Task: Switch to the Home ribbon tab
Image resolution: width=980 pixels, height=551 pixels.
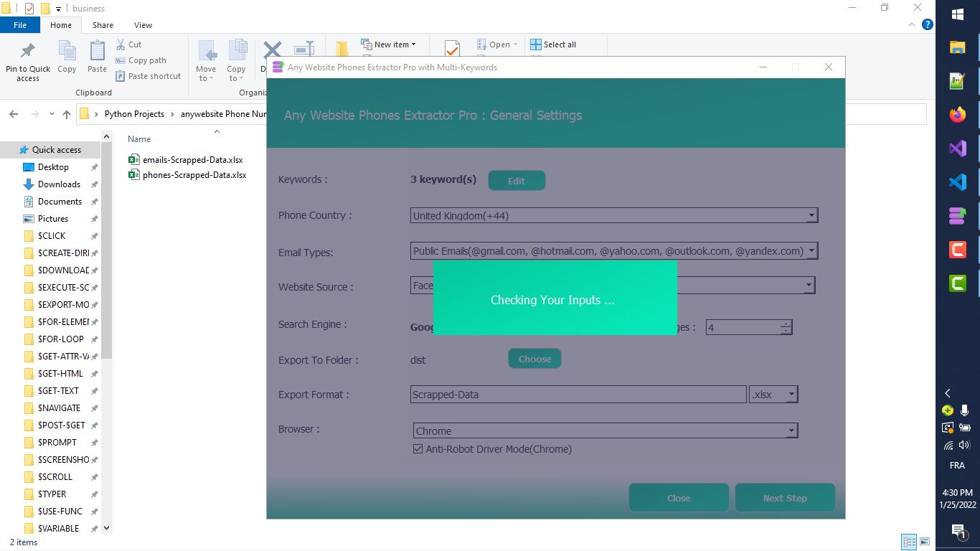Action: [61, 25]
